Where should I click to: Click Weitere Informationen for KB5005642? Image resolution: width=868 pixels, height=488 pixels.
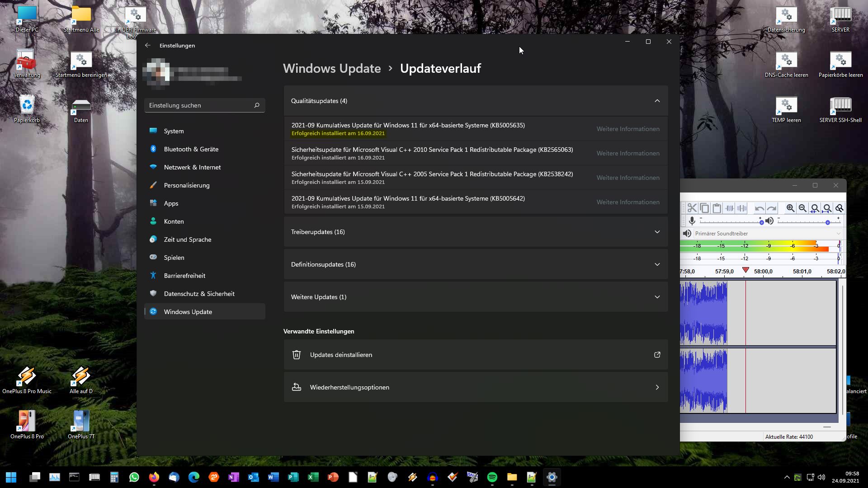tap(628, 202)
